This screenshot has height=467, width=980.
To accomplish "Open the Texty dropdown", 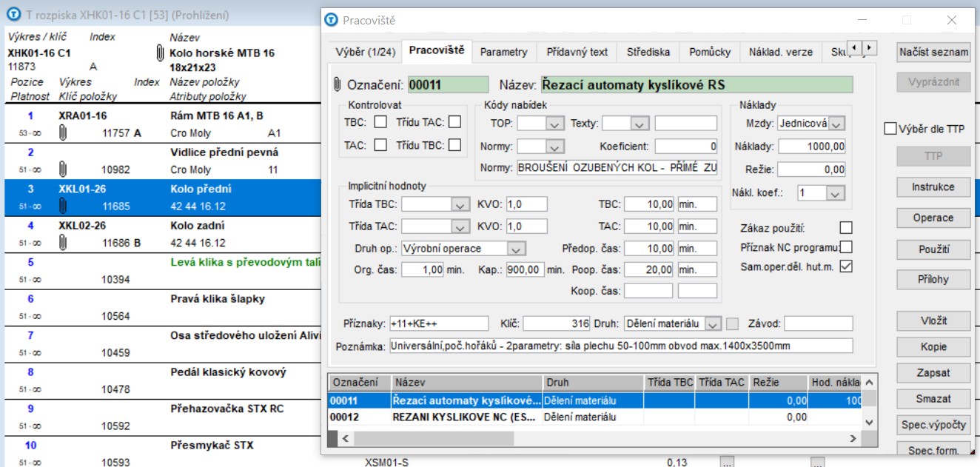I will point(641,124).
